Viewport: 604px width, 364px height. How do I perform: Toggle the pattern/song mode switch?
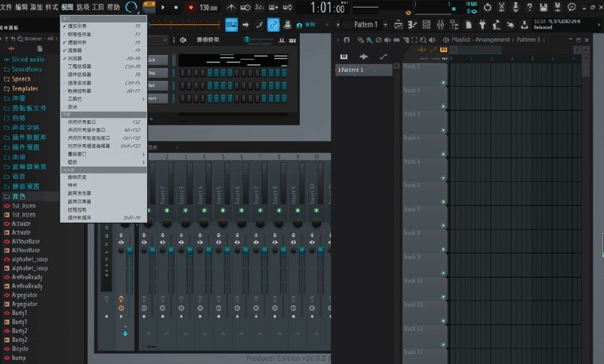pos(149,8)
